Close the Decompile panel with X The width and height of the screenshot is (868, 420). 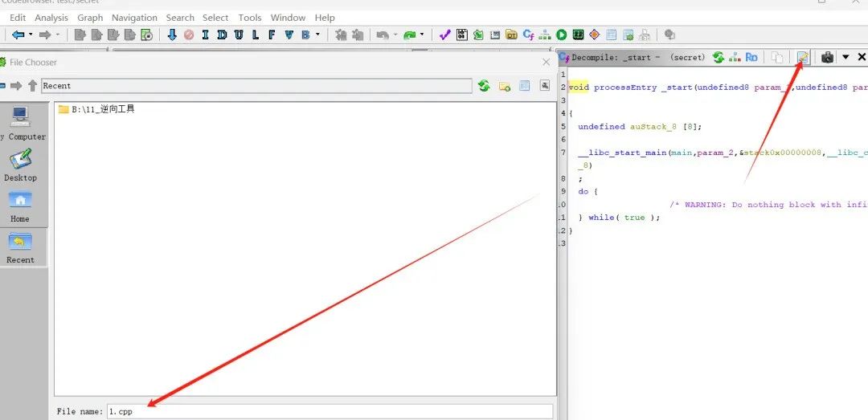[862, 57]
